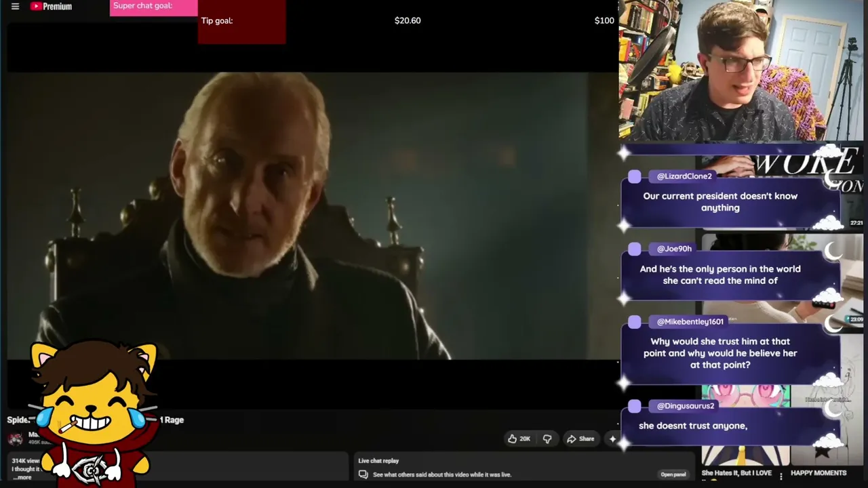Like the video with 20K likes
This screenshot has height=488, width=868.
coord(519,439)
